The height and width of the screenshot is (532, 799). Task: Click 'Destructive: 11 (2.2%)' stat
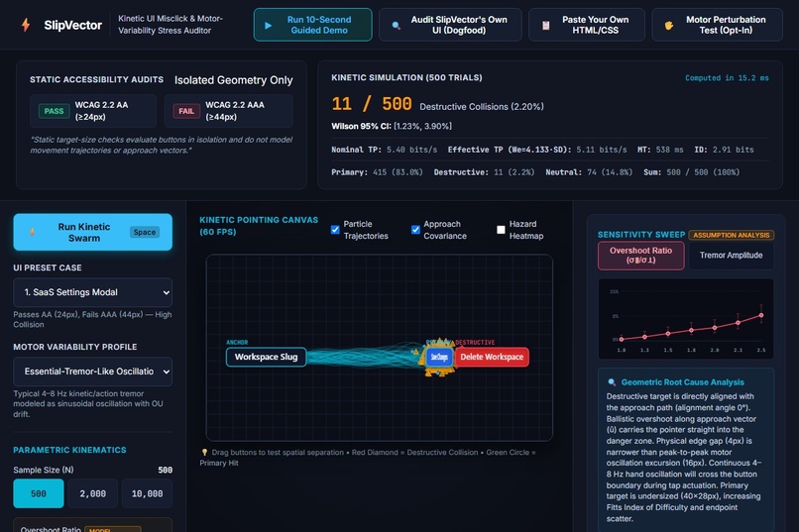pyautogui.click(x=484, y=172)
